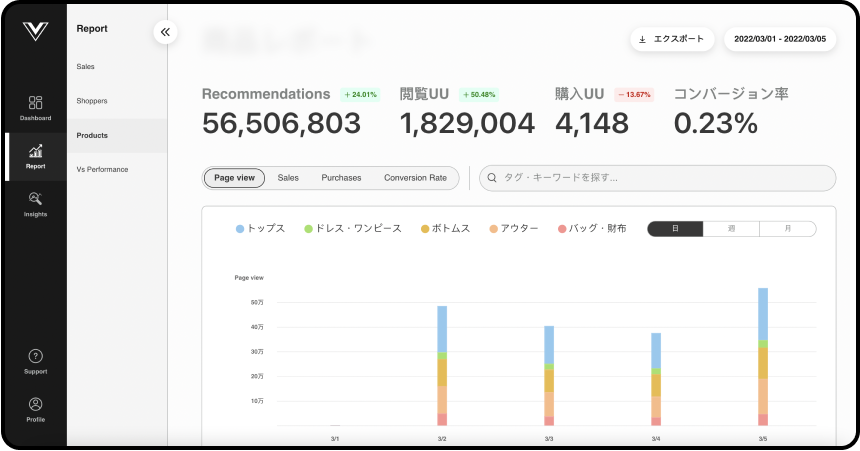Click the search magnifier icon
The image size is (860, 451).
click(x=492, y=178)
